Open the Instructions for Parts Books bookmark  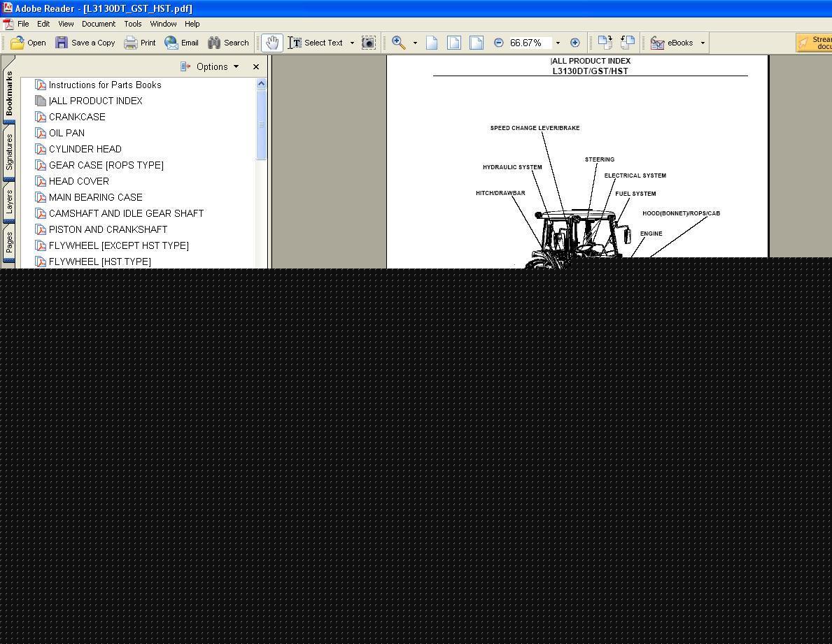click(105, 85)
